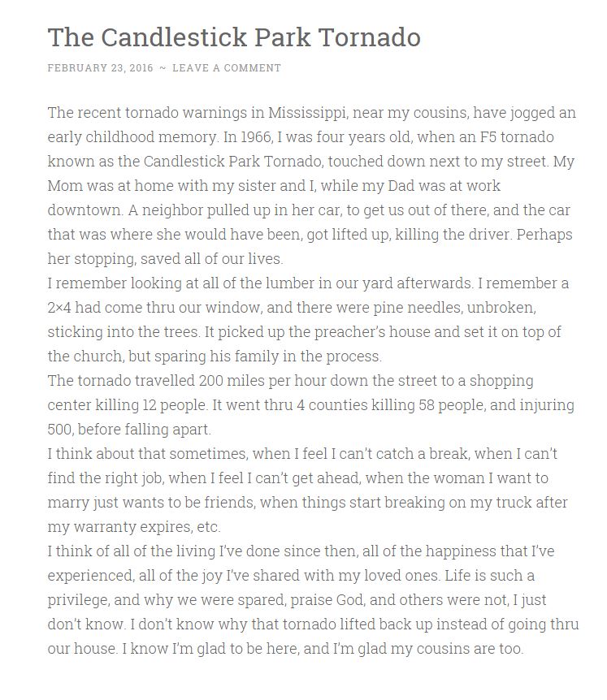Click the tilde separator after the date

163,68
